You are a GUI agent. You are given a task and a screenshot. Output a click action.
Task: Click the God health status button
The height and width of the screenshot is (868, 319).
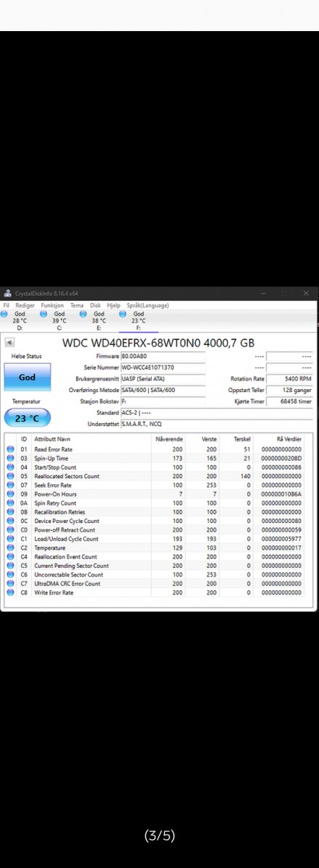pos(27,377)
